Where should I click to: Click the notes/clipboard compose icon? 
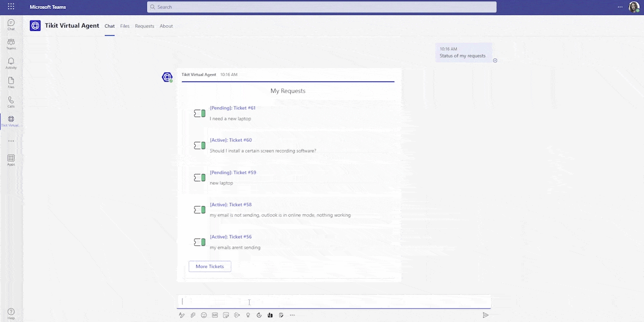click(281, 315)
